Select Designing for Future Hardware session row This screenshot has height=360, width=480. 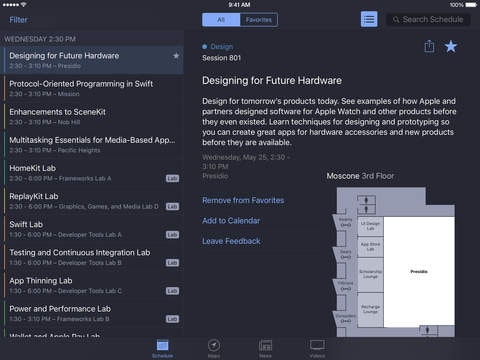tap(92, 60)
